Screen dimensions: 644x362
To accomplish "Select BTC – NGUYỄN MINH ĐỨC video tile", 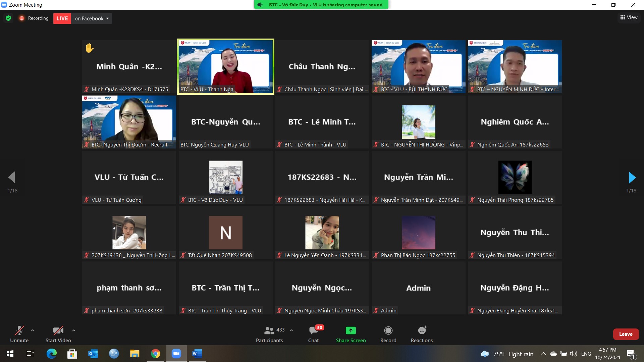I will coord(515,67).
